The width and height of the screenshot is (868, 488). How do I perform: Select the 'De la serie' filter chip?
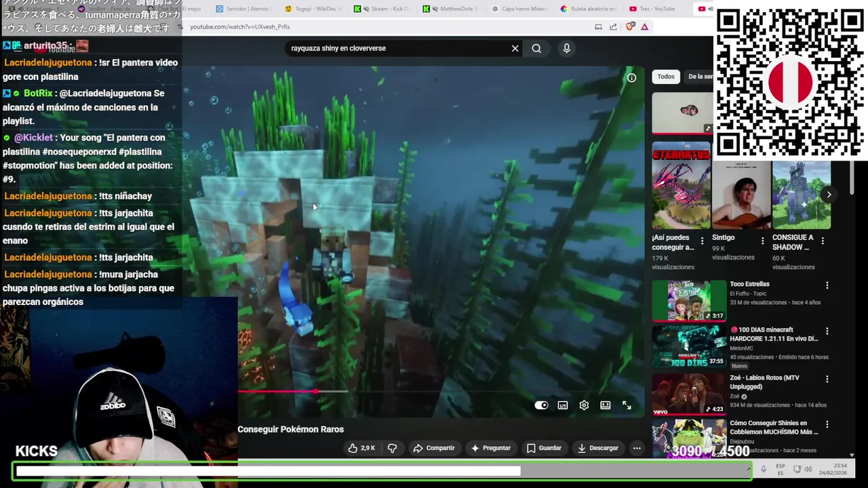700,77
